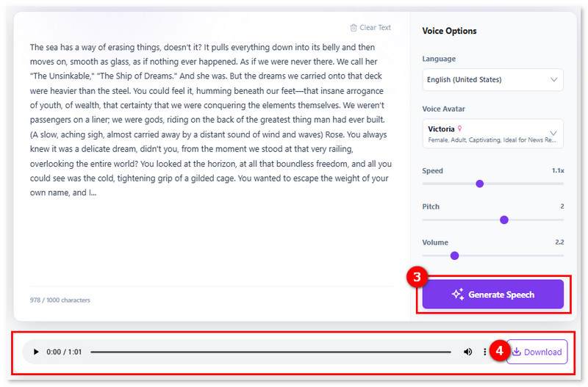Click the pitch value 2

[x=562, y=206]
